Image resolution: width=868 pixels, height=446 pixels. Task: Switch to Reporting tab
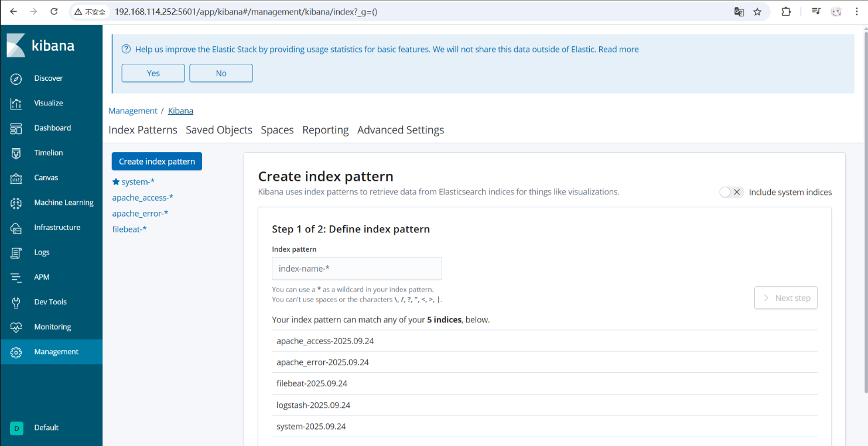tap(326, 130)
